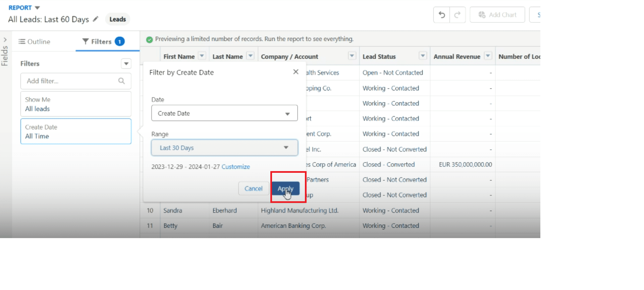This screenshot has height=290, width=644.
Task: Click into the Add filter search field
Action: [70, 81]
